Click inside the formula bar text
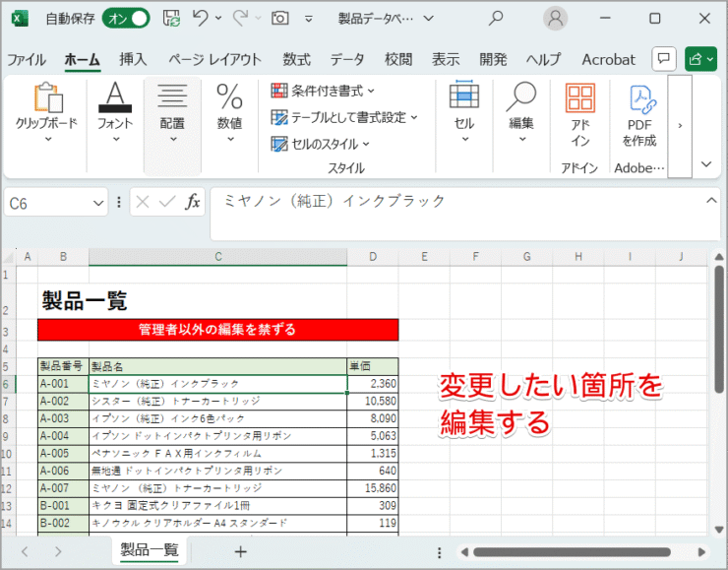Viewport: 728px width, 570px height. [x=334, y=201]
